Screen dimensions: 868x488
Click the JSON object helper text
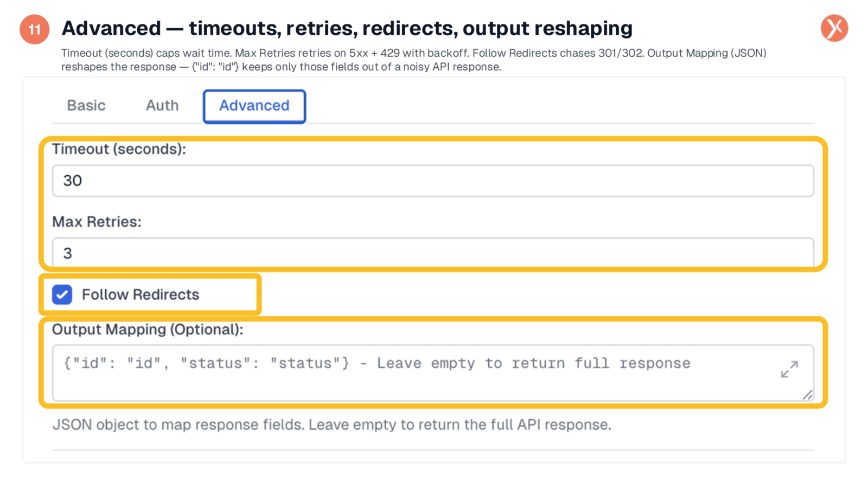coord(331,425)
